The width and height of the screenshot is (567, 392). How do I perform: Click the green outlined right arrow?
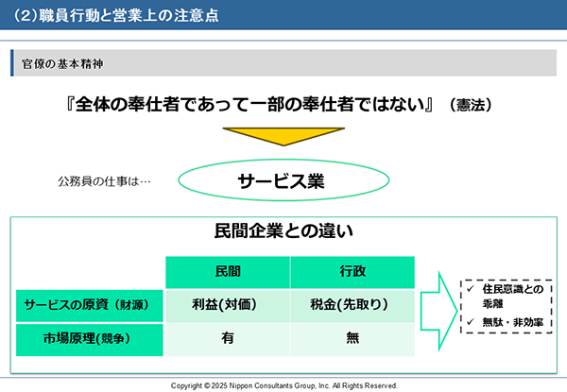point(439,311)
